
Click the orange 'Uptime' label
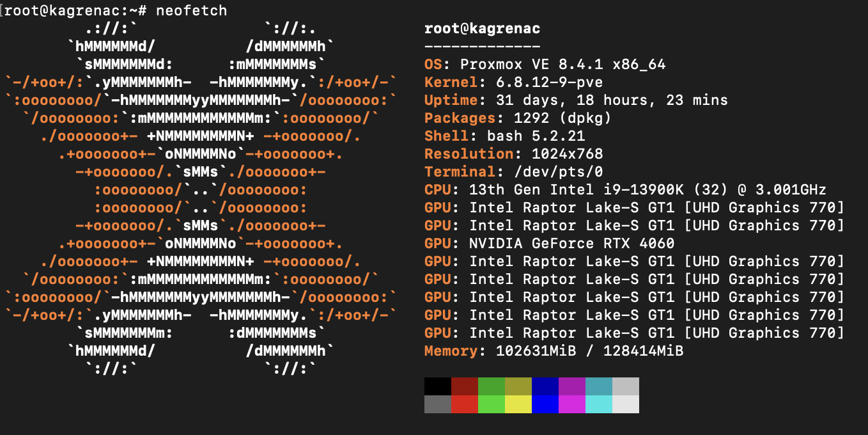(451, 100)
